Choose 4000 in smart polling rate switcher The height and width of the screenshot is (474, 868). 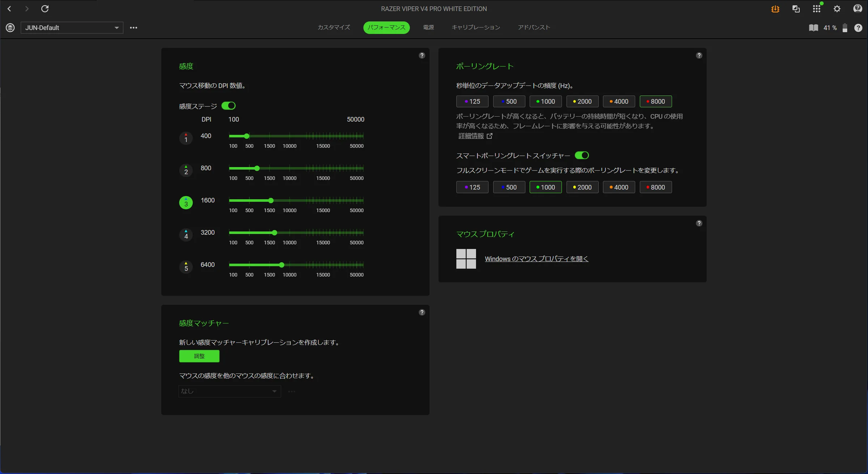coord(619,187)
